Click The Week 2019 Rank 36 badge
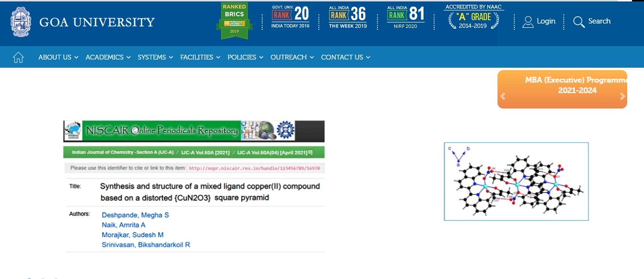Screen dimensions: 644x279 tap(348, 17)
